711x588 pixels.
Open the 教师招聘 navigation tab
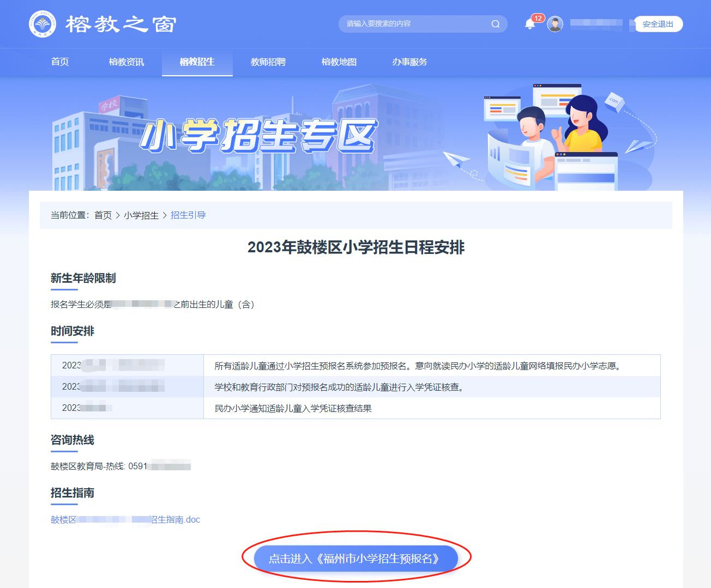pyautogui.click(x=268, y=62)
